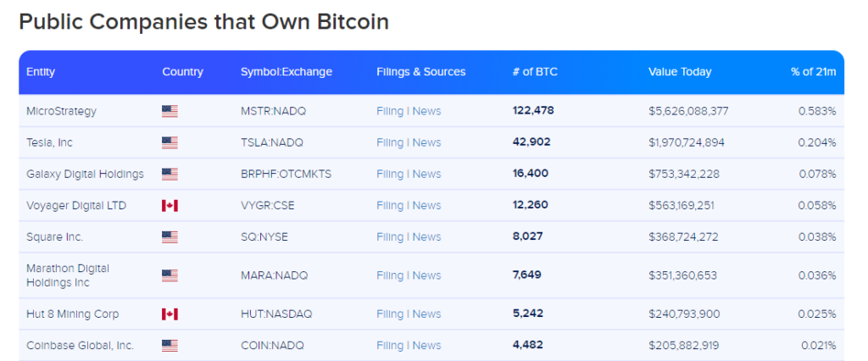Open the Filing link for Square Inc.

[390, 236]
